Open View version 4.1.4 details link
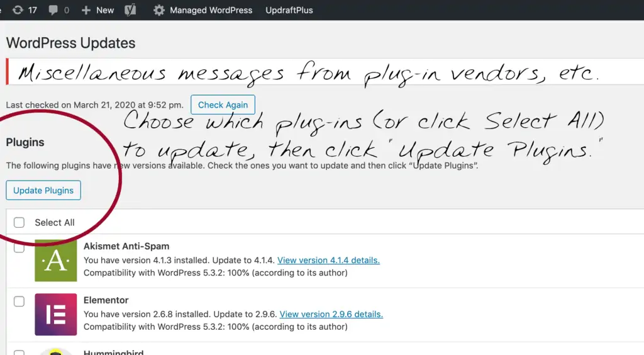This screenshot has width=644, height=355. (328, 260)
